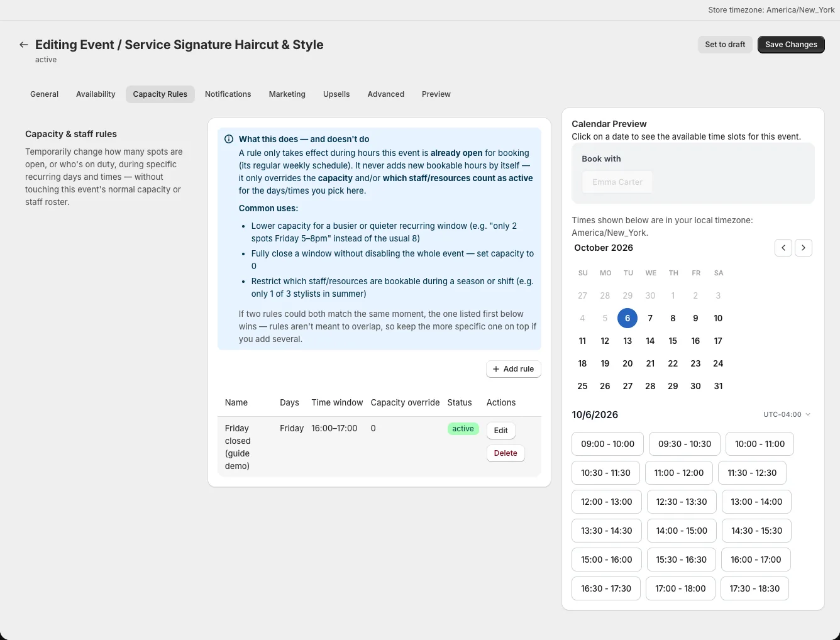Pick October 16 on the calendar
The height and width of the screenshot is (640, 840).
pos(695,341)
